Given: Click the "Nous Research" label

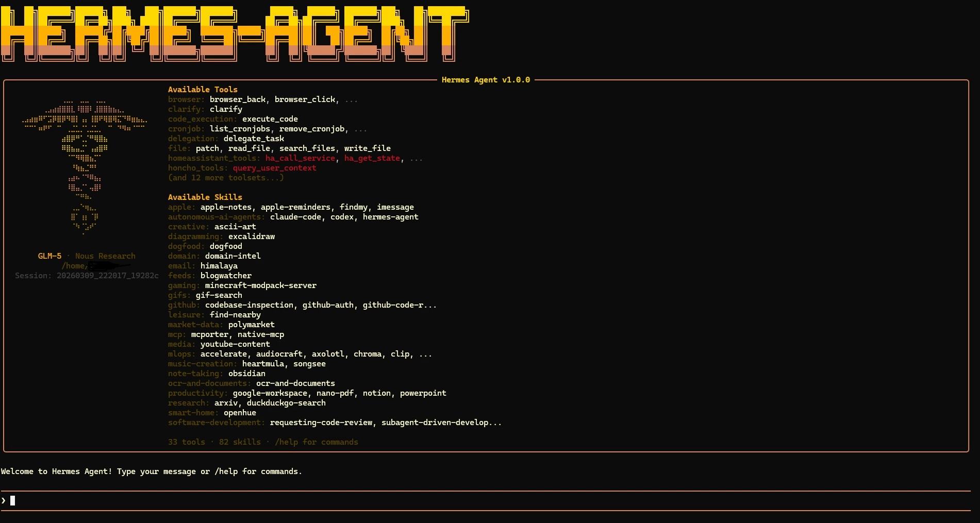Looking at the screenshot, I should [105, 256].
